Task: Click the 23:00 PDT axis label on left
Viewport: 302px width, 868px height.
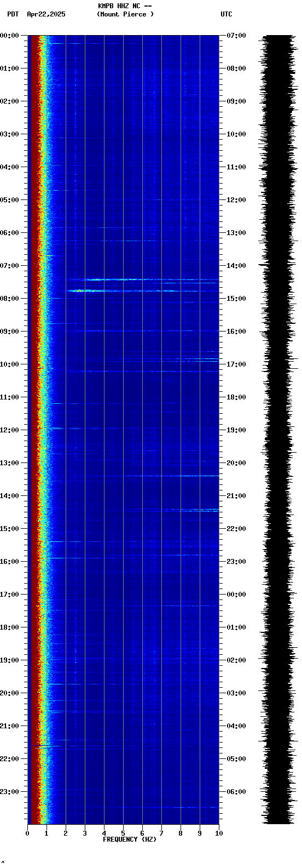Action: tap(9, 792)
